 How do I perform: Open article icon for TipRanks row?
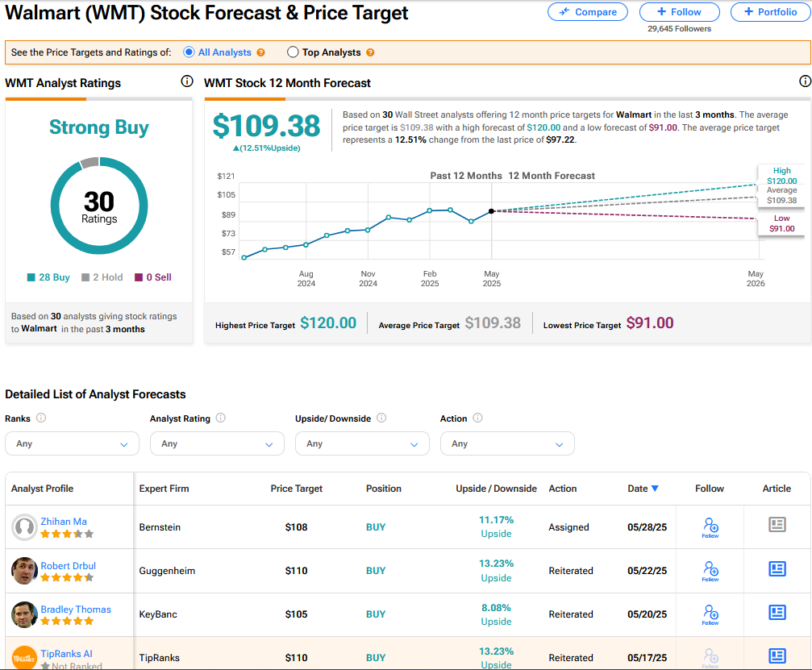coord(777,656)
